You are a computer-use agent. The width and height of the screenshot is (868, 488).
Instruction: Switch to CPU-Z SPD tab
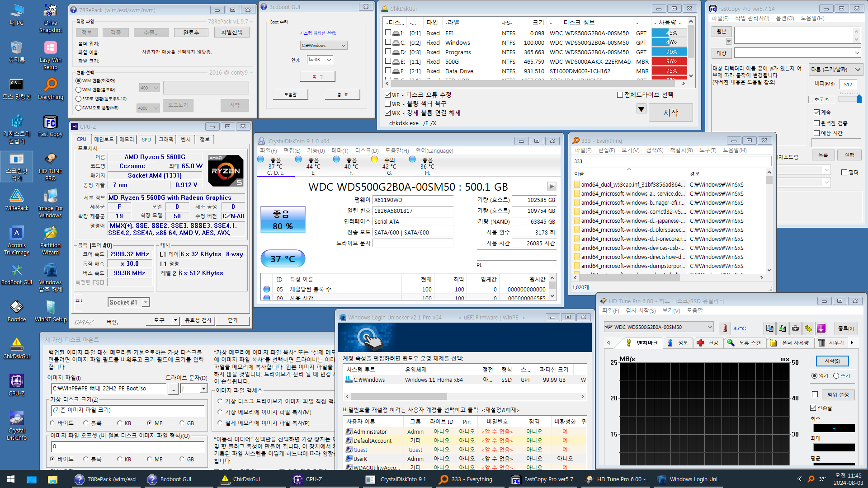[x=146, y=140]
